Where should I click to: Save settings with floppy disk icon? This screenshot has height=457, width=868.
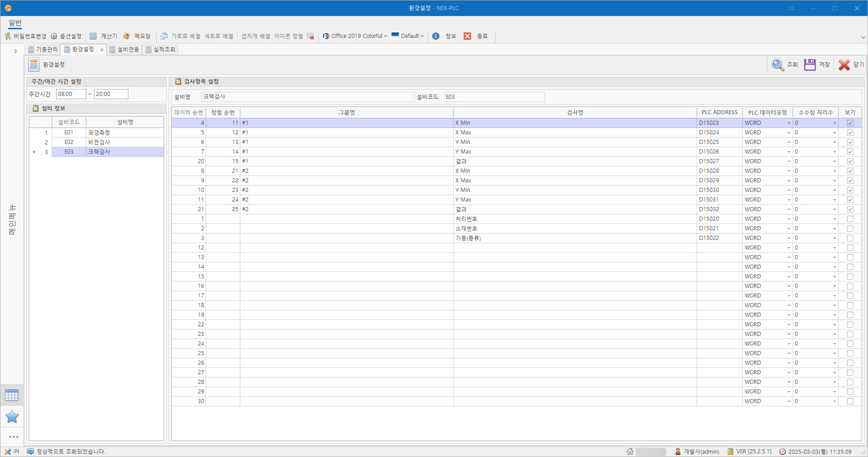(810, 65)
